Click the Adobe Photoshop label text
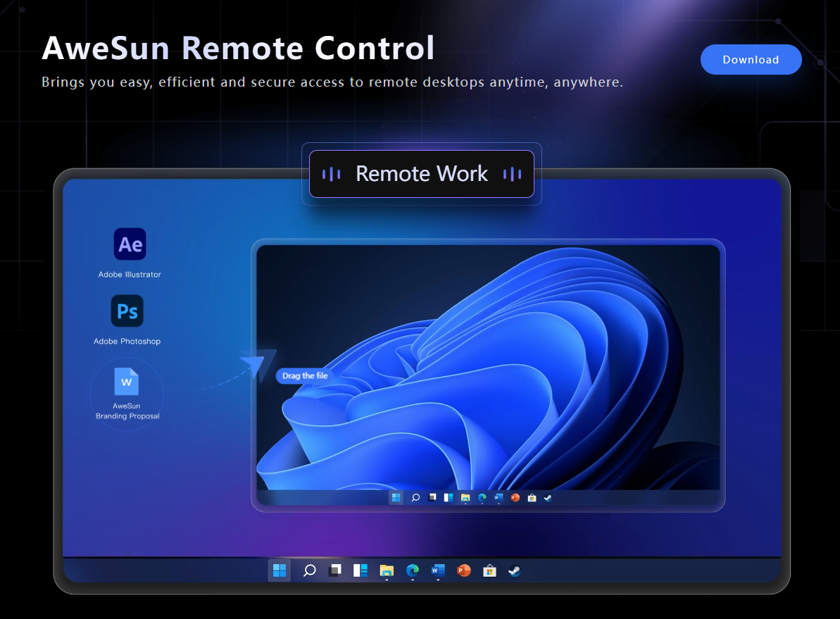The width and height of the screenshot is (840, 619). click(127, 342)
